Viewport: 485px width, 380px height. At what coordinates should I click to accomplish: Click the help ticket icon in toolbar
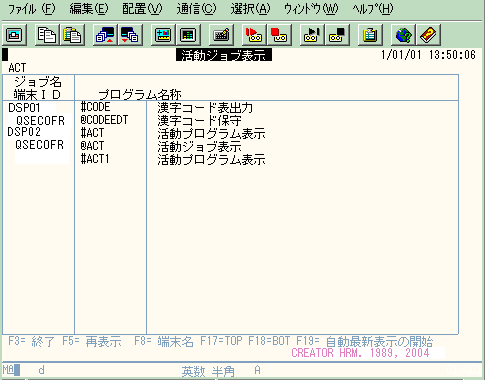pyautogui.click(x=428, y=35)
